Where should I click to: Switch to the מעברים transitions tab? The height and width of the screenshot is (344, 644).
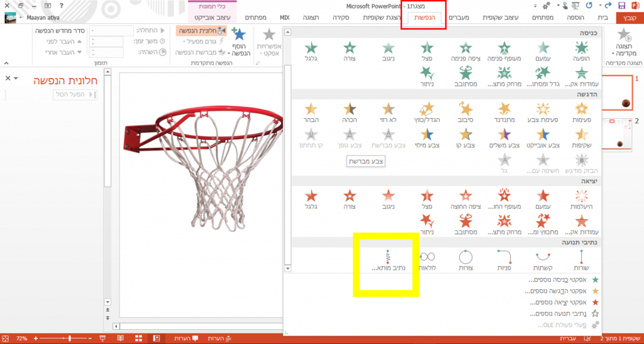458,18
